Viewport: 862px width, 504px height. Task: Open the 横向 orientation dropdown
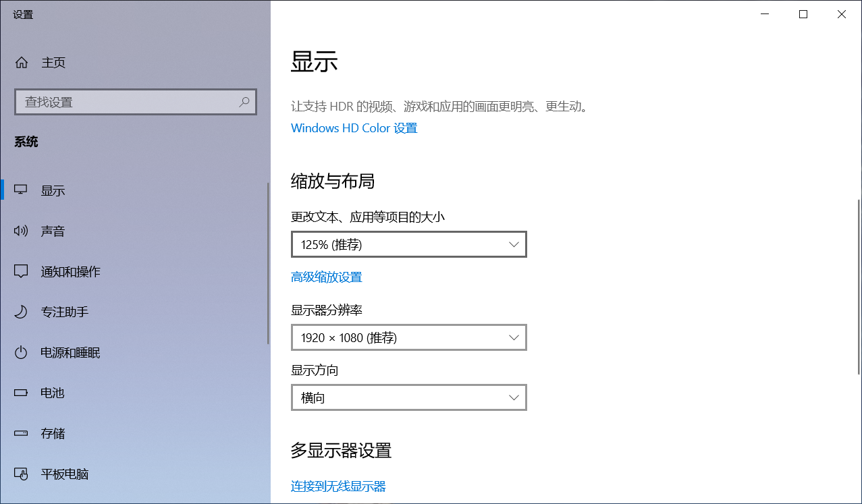click(x=408, y=397)
